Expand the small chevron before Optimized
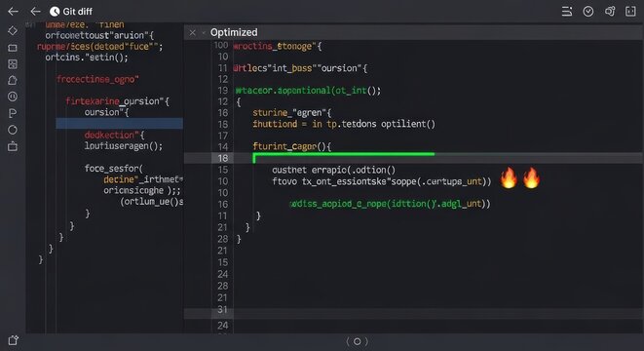 point(204,32)
